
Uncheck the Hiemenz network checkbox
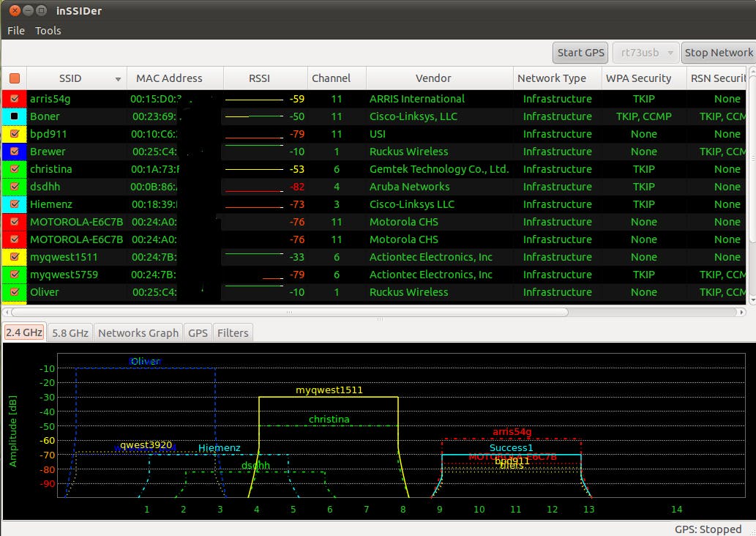pyautogui.click(x=15, y=204)
